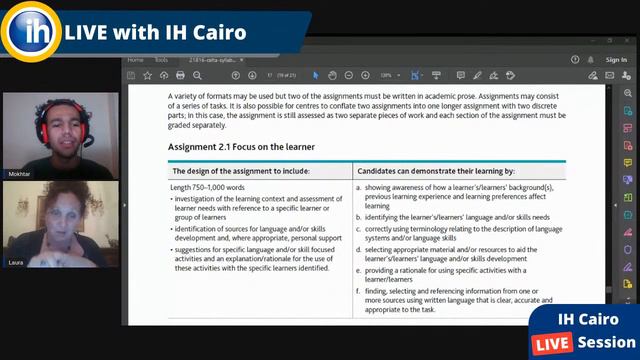Screen dimensions: 640x360
Task: Switch to the Tools tab
Action: [x=161, y=60]
